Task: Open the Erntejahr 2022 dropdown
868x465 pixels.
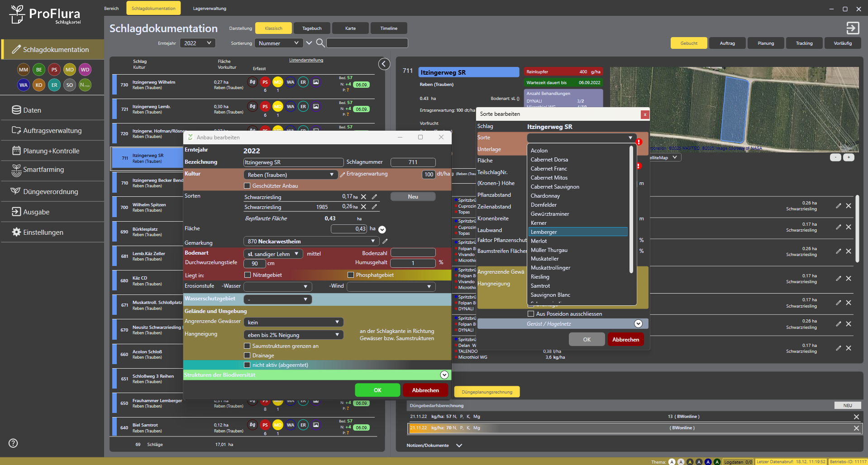Action: coord(198,43)
